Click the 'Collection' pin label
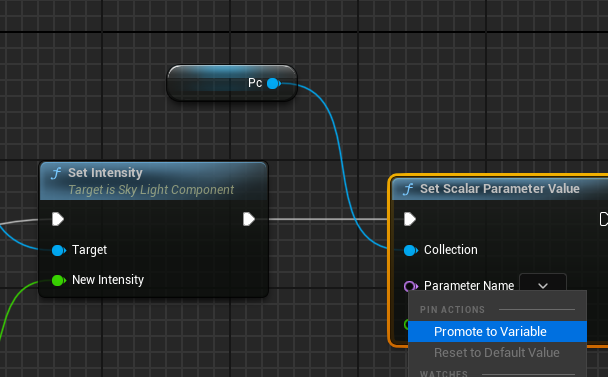This screenshot has height=377, width=608. [451, 250]
